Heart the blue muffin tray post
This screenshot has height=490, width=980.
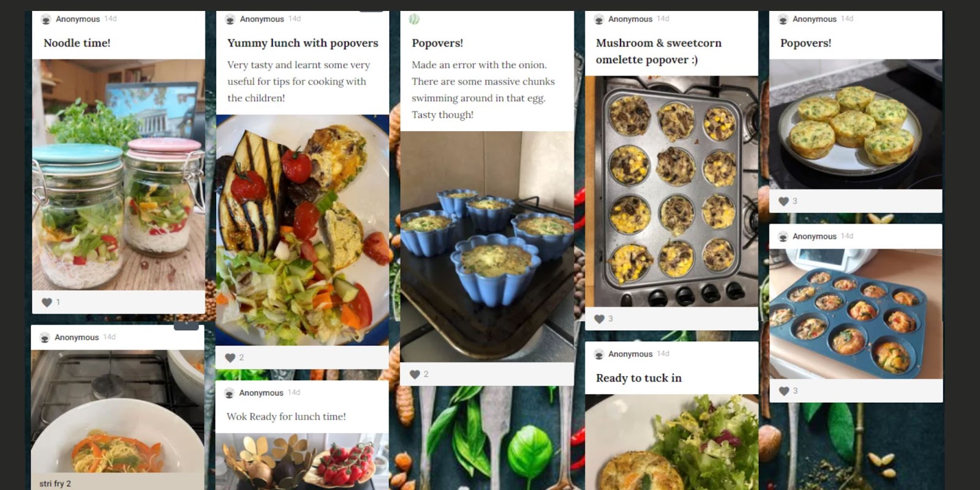(783, 391)
